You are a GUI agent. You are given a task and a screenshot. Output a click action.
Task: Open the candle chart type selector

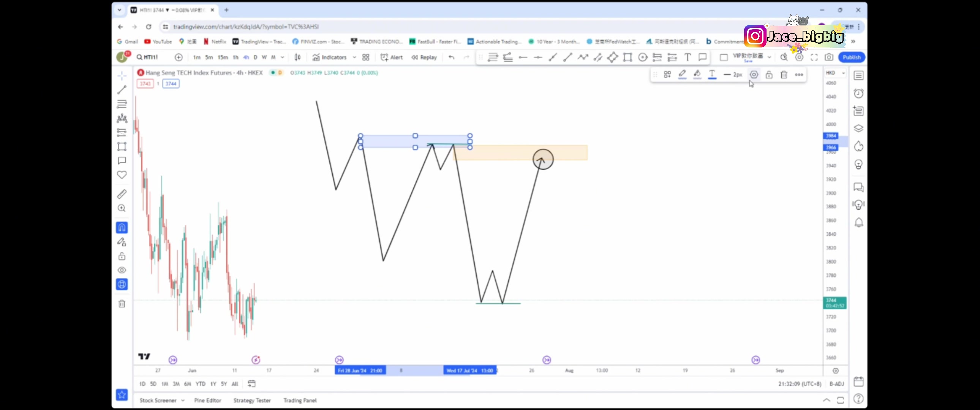coord(297,57)
